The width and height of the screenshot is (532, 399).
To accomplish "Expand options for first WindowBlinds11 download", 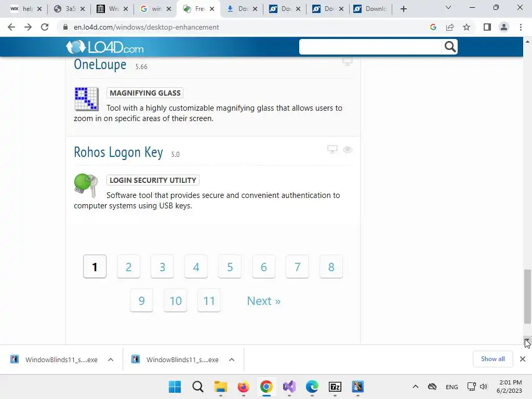I will click(111, 360).
